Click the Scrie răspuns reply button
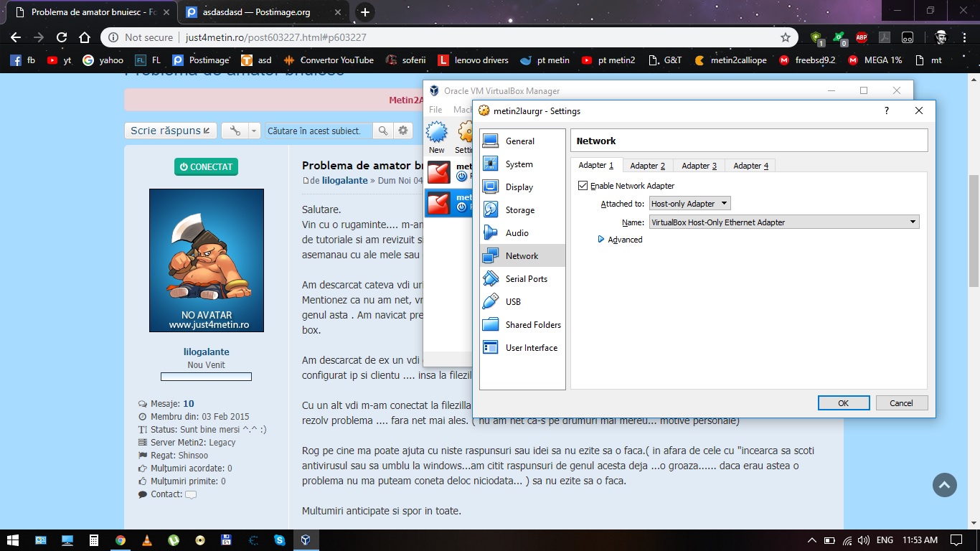This screenshot has height=551, width=980. [170, 131]
